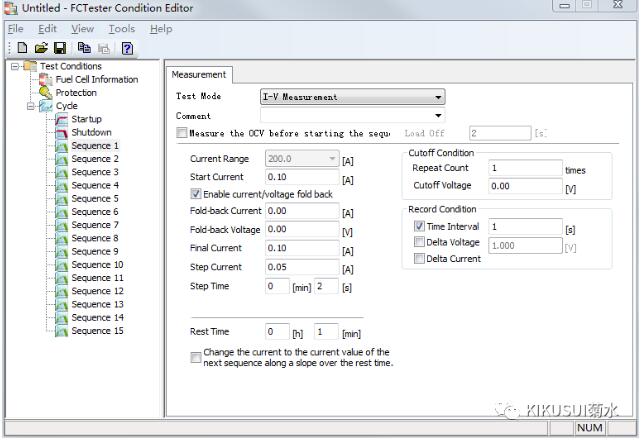Click the Time Interval seconds field
This screenshot has height=441, width=642.
click(x=525, y=226)
